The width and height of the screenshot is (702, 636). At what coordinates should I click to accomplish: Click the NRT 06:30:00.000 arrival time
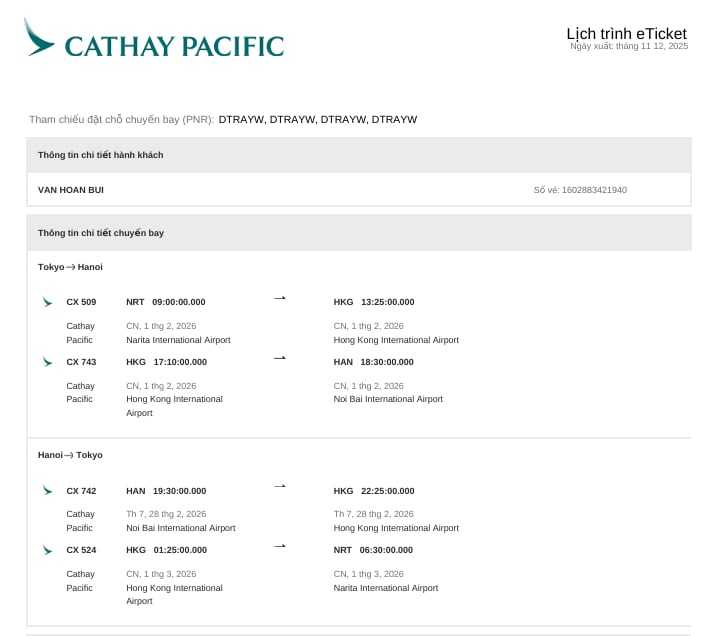(374, 550)
